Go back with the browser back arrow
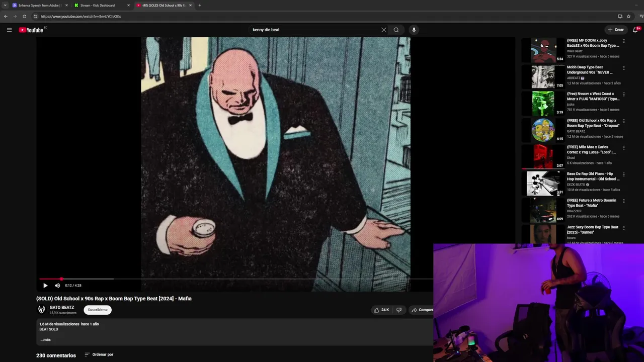This screenshot has height=362, width=644. click(x=6, y=16)
